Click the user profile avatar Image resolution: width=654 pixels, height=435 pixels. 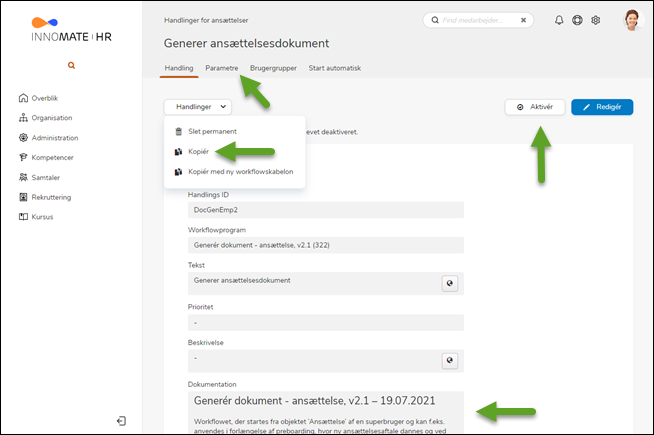point(631,20)
